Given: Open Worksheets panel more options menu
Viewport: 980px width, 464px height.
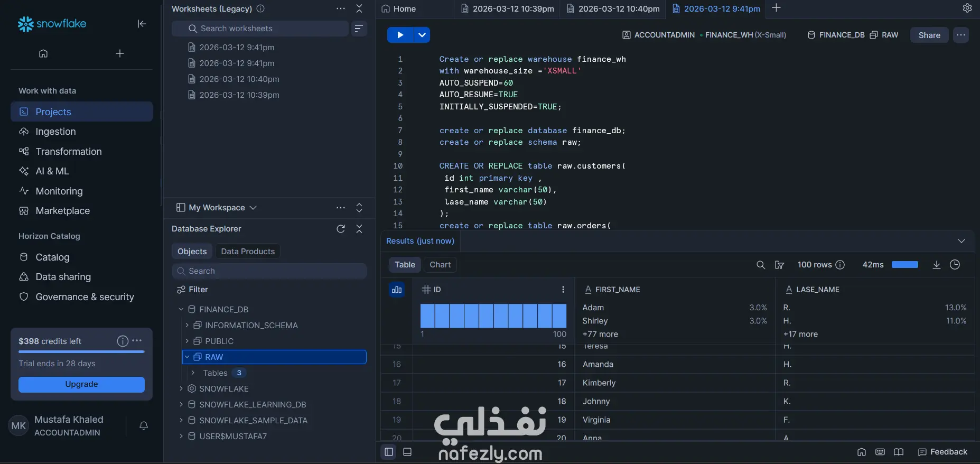Looking at the screenshot, I should click(x=341, y=8).
